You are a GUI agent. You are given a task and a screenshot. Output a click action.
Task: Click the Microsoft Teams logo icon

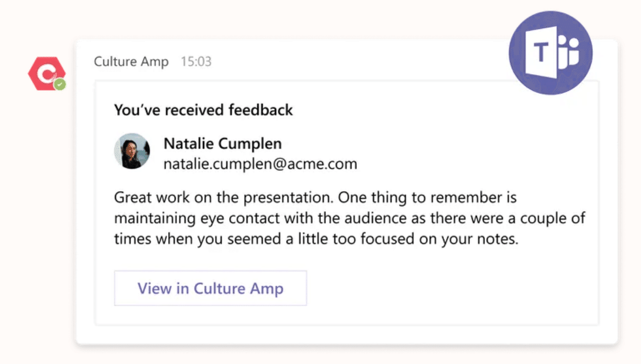click(551, 53)
